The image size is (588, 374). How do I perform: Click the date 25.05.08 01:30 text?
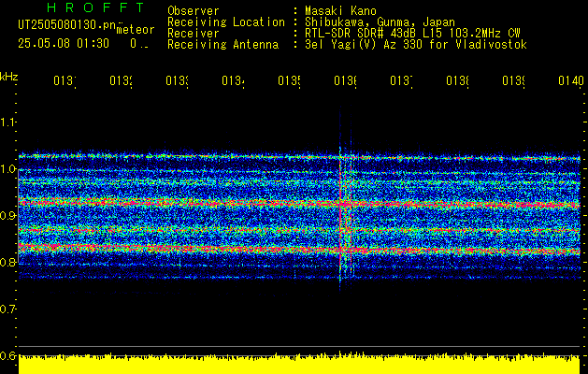click(x=64, y=43)
